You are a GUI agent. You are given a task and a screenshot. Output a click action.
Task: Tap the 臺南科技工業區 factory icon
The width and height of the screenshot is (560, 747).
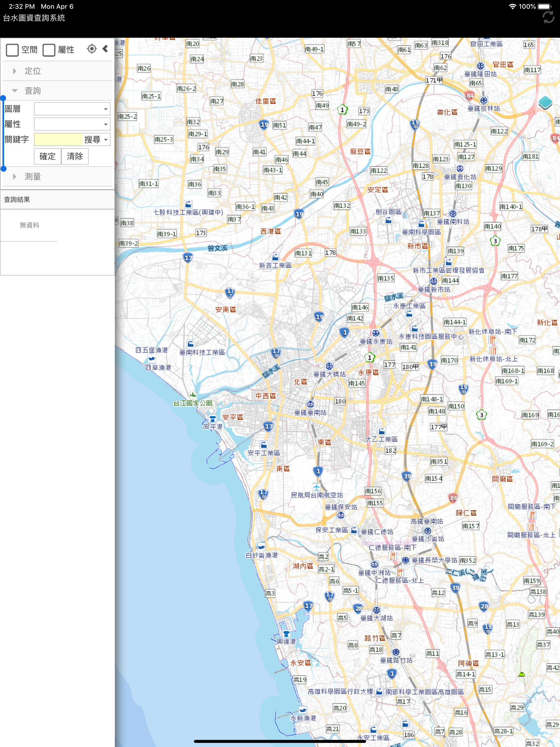pos(191,344)
